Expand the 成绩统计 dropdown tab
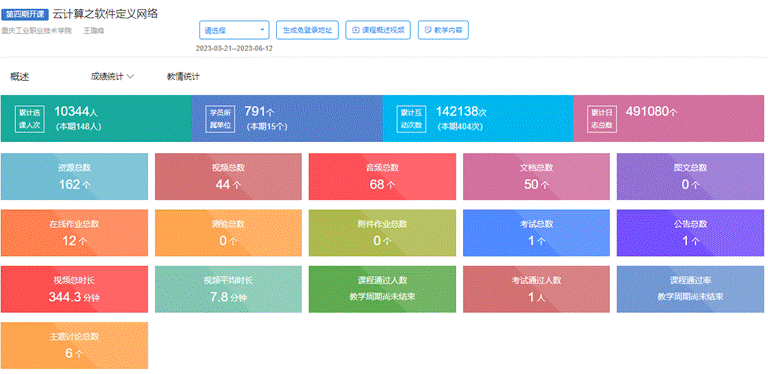 (112, 77)
